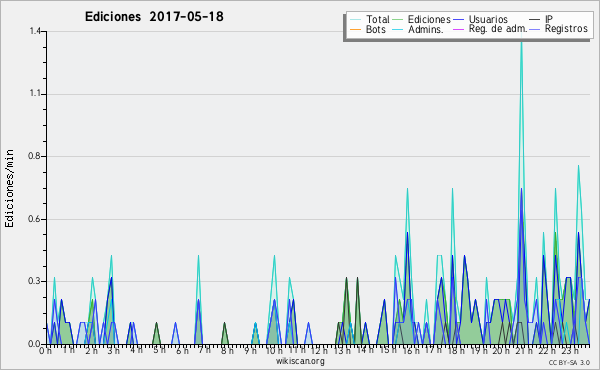The image size is (600, 370).
Task: Click the '0 h' X-axis label
Action: point(45,350)
